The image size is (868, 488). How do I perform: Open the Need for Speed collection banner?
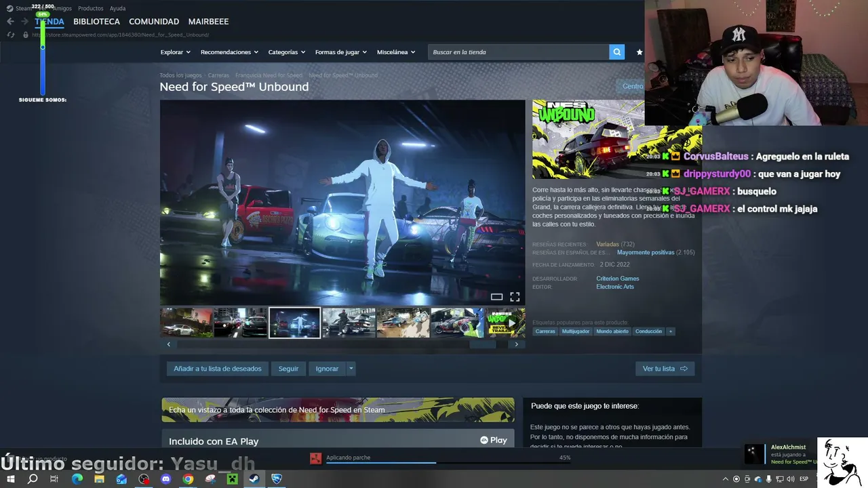338,410
